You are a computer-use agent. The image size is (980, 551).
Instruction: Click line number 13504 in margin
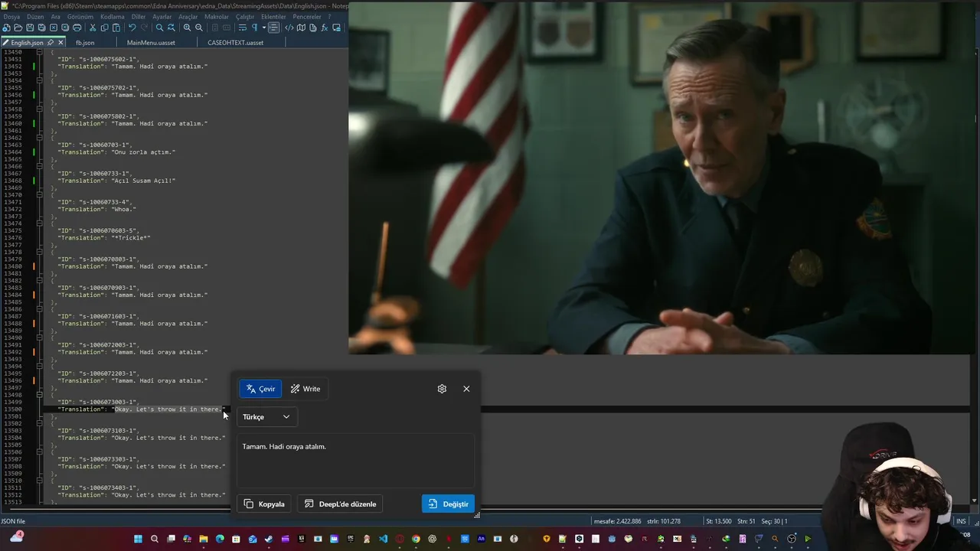[x=12, y=438]
